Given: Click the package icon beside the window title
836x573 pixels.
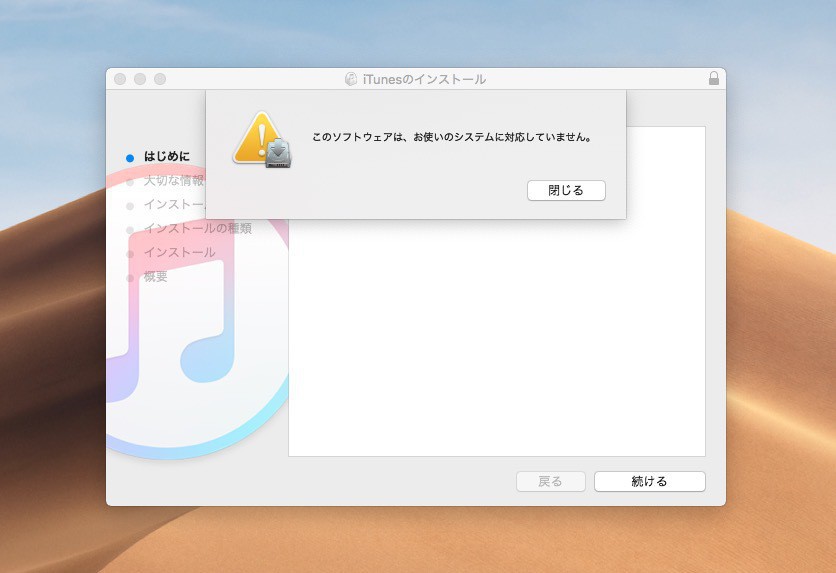Looking at the screenshot, I should pos(351,79).
